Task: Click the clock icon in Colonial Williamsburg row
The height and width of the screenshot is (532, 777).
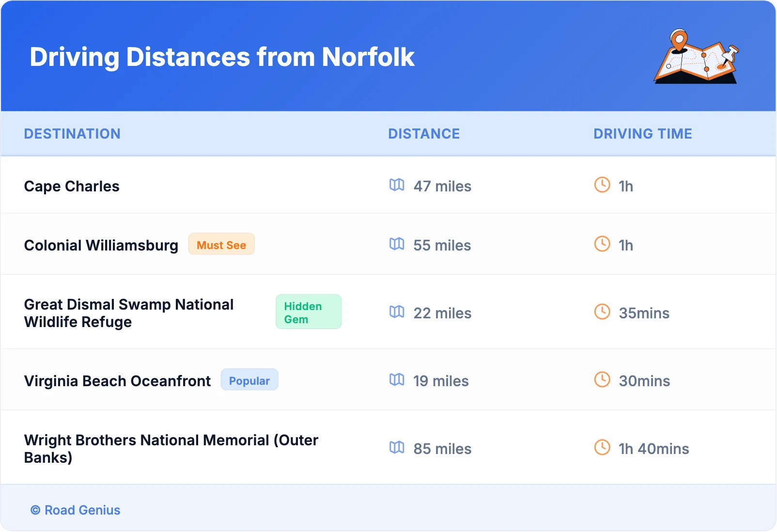Action: [602, 244]
